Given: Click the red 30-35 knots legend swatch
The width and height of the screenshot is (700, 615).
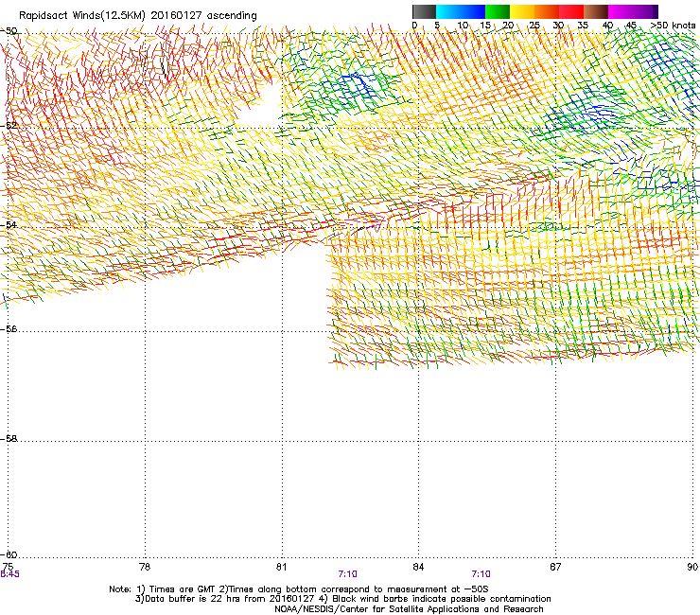Looking at the screenshot, I should pos(571,11).
